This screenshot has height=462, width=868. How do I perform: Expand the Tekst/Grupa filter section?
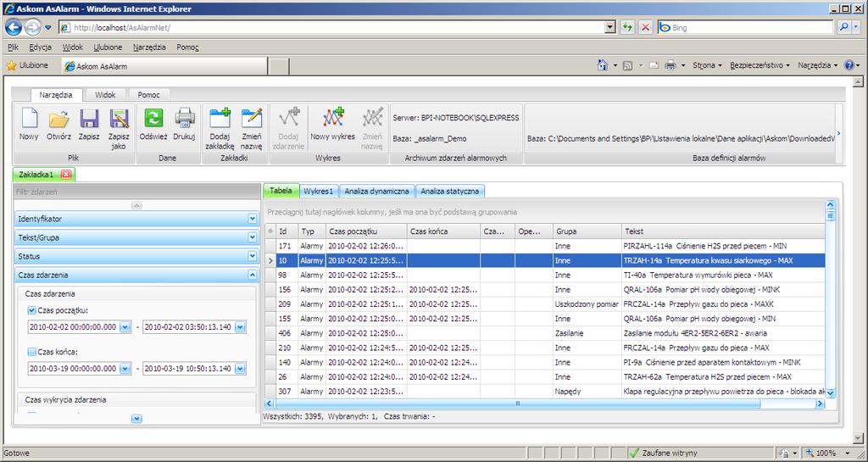pyautogui.click(x=253, y=237)
